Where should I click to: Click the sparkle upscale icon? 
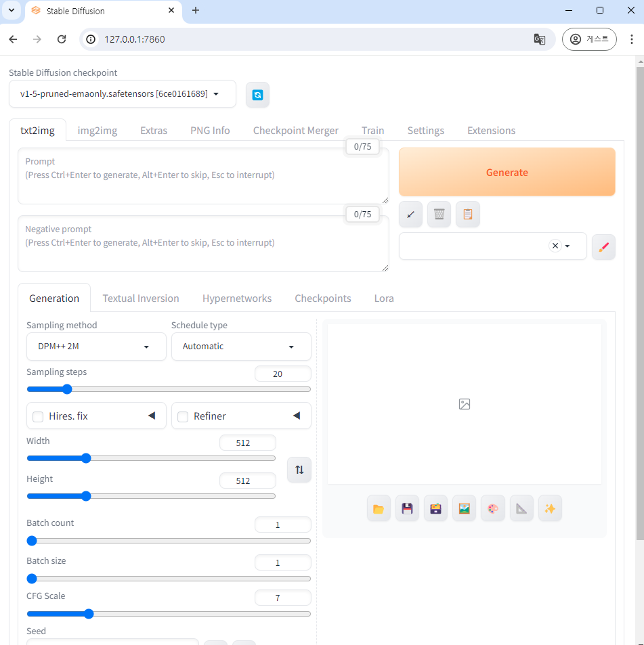[550, 508]
